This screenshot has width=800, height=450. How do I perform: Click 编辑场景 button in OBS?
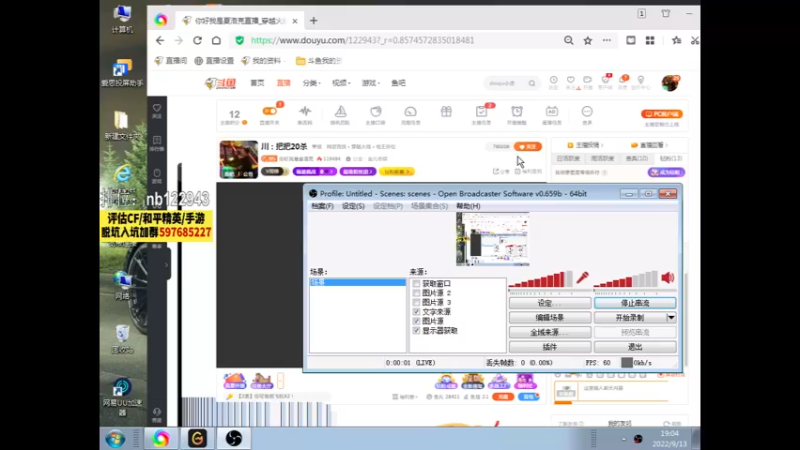(550, 317)
